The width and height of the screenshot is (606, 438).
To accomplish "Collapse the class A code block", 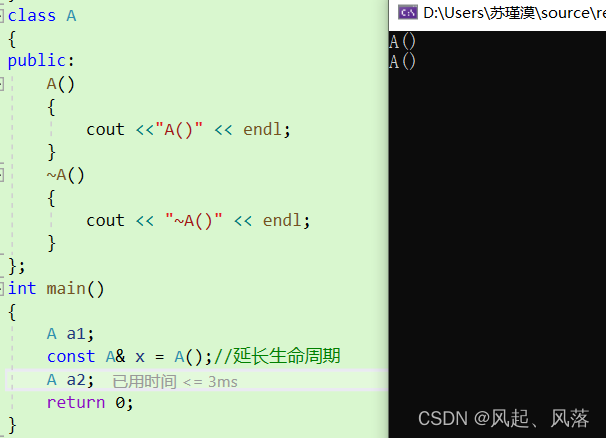I will 2,16.
